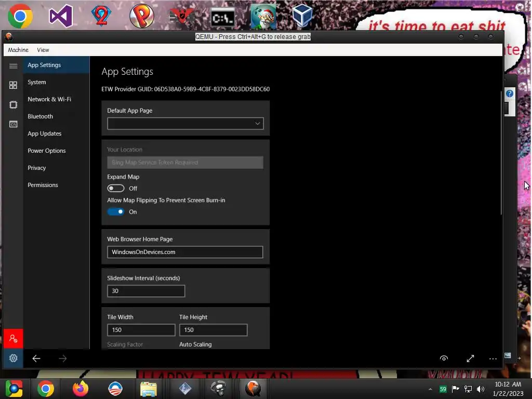Go to System settings page

coord(56,82)
